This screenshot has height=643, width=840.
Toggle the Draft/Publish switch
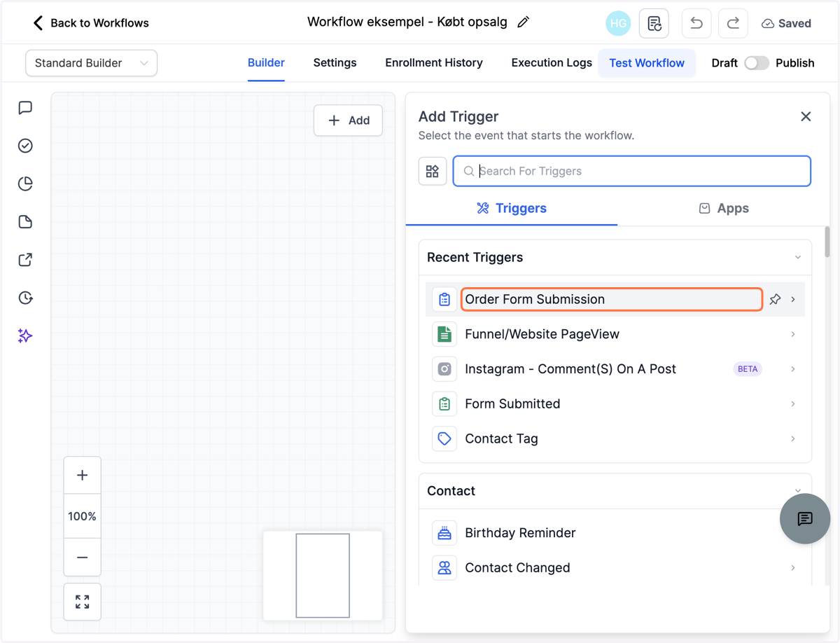757,63
